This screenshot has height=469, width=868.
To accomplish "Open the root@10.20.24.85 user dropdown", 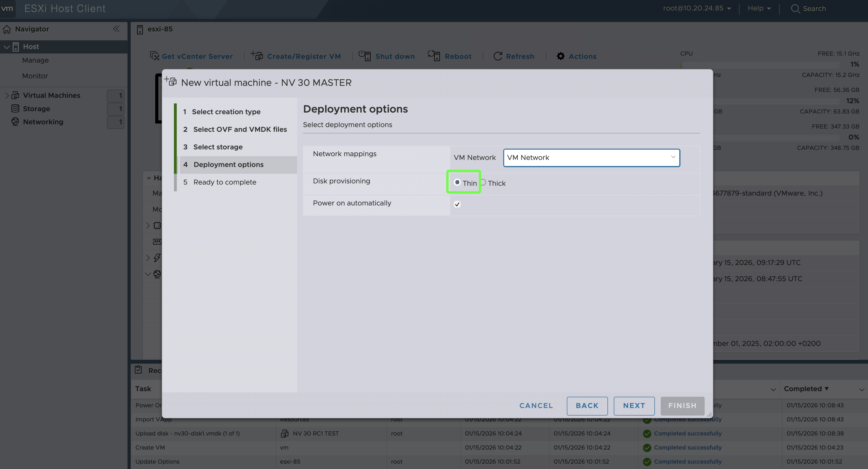I will pos(696,8).
